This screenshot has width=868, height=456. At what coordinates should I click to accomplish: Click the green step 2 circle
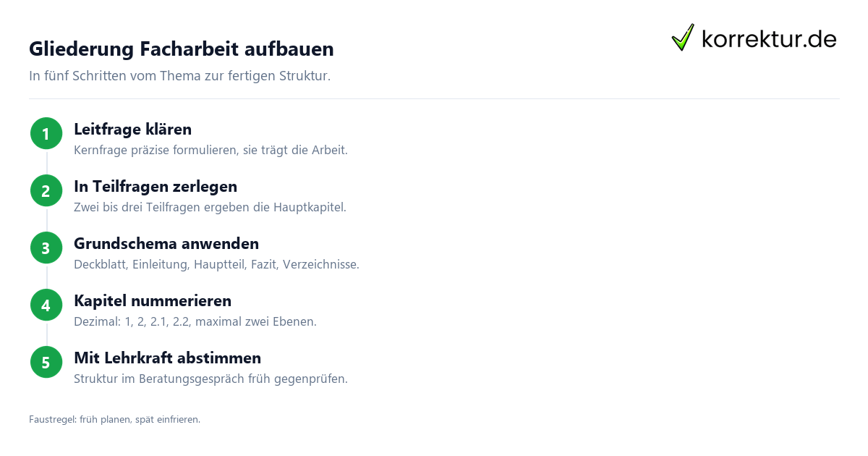[x=46, y=191]
